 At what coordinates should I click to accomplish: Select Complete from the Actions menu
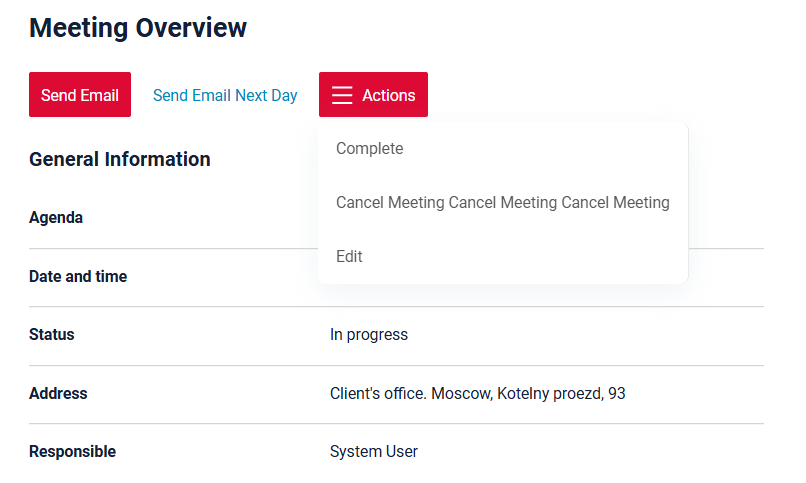click(x=370, y=149)
